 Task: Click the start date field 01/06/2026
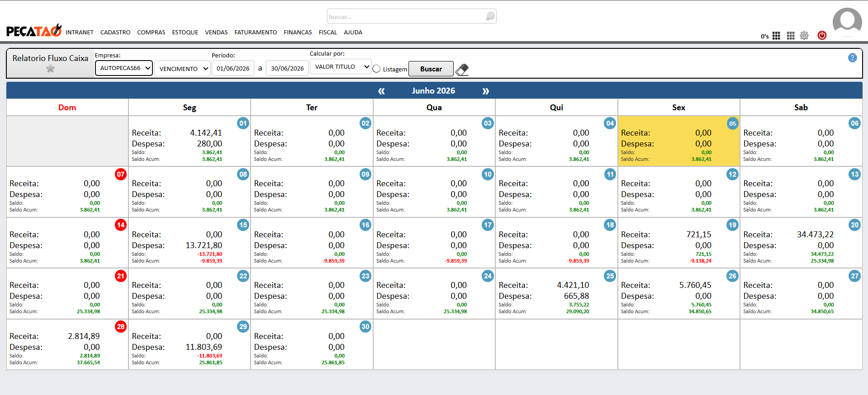coord(233,68)
